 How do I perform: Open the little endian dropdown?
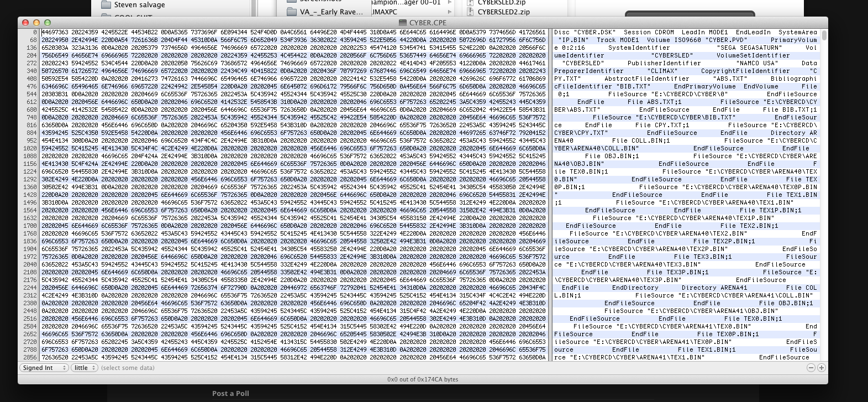84,368
